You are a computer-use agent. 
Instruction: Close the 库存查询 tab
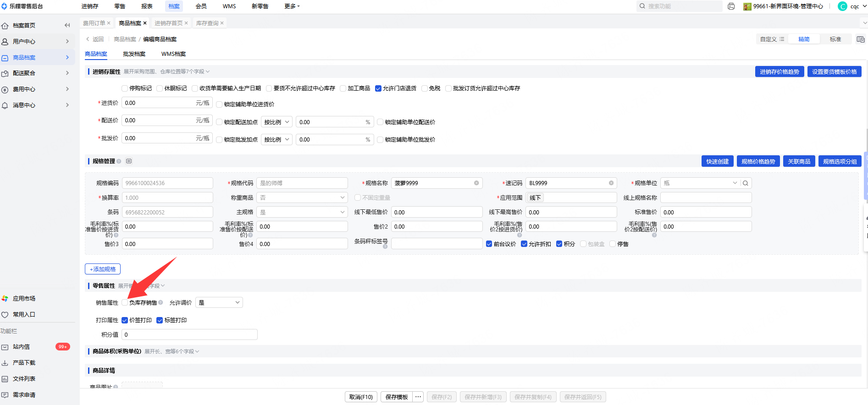pos(222,23)
